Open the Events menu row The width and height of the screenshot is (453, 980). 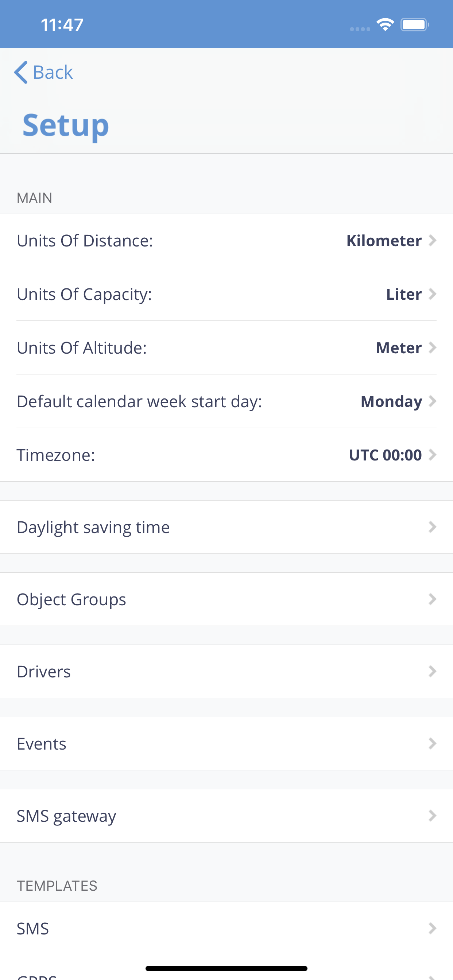coord(226,744)
